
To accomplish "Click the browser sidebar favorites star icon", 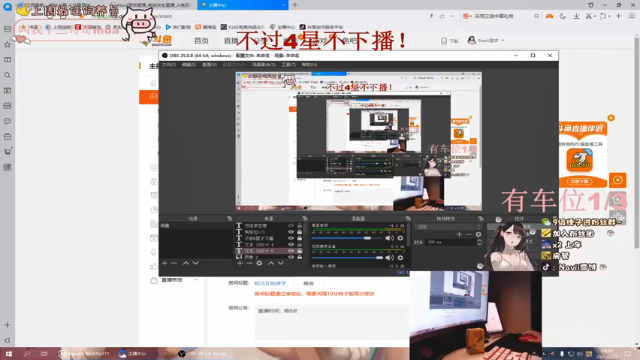I will [7, 44].
